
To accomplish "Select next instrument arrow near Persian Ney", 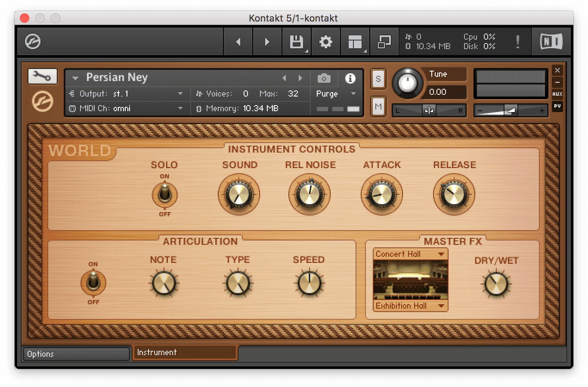I will tap(300, 78).
